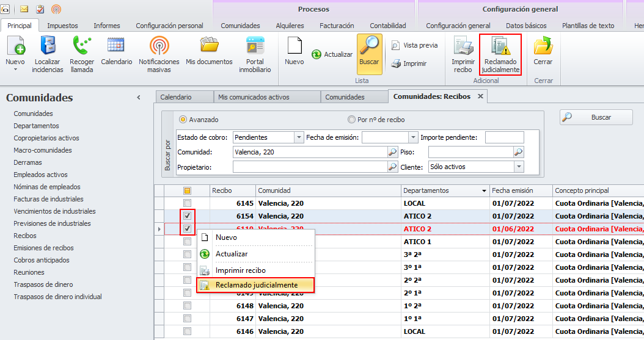The width and height of the screenshot is (644, 340).
Task: Click the Localizar incidencias ribbon icon
Action: (x=48, y=48)
